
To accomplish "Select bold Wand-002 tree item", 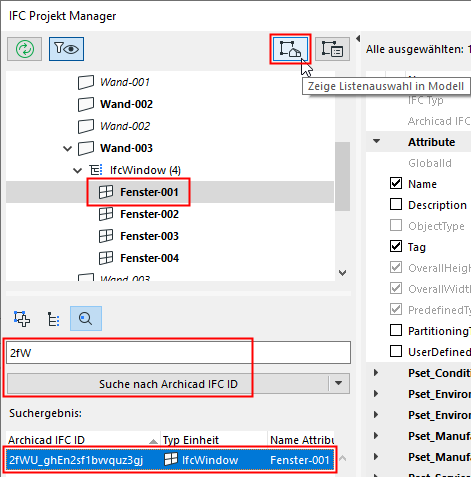I will click(126, 104).
